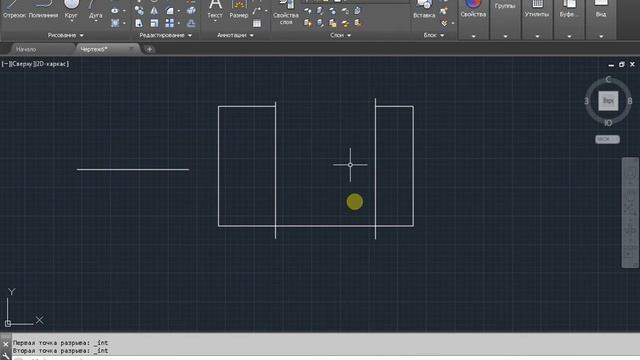Activate the Fillet tool icon
Image resolution: width=640 pixels, height=360 pixels.
click(170, 11)
